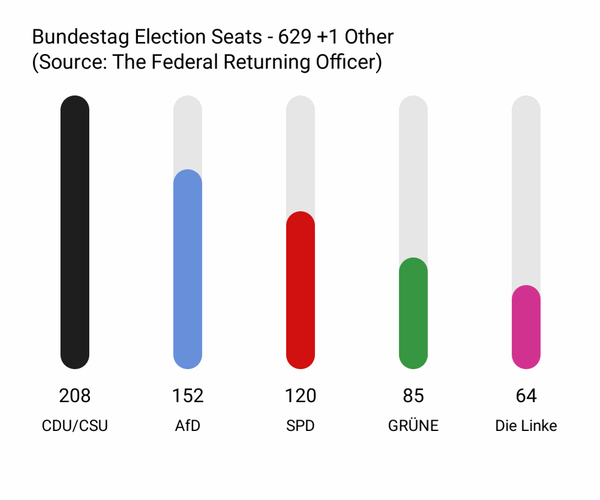Click the black CDU/CSU bar
The image size is (600, 500).
tap(75, 232)
